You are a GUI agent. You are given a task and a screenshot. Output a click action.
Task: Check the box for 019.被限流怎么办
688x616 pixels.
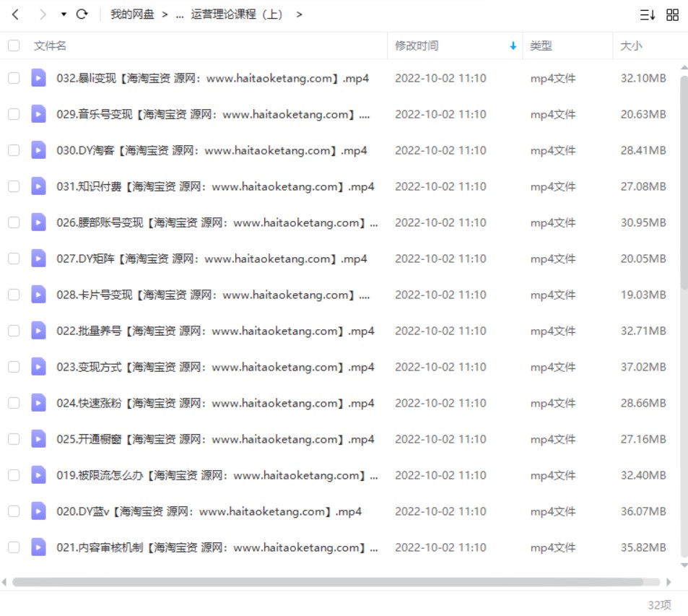pos(14,475)
